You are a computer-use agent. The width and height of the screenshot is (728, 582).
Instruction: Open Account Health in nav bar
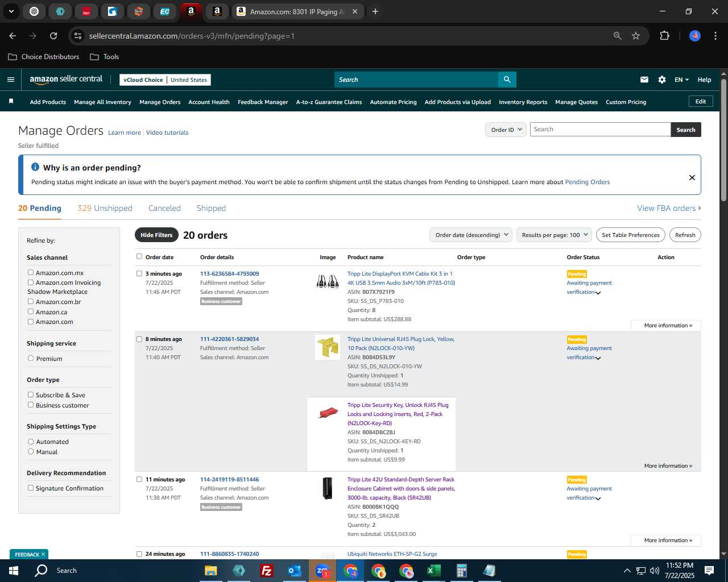tap(209, 102)
